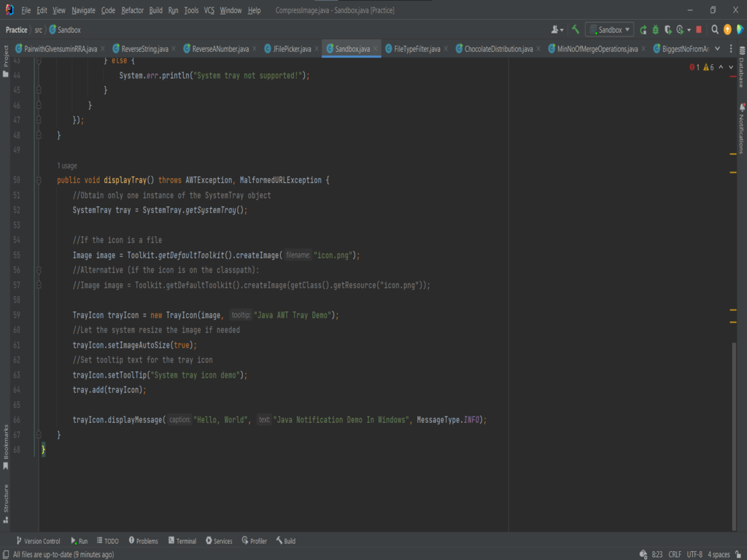Click the '1 usage' code hint
This screenshot has width=747, height=560.
pyautogui.click(x=66, y=166)
